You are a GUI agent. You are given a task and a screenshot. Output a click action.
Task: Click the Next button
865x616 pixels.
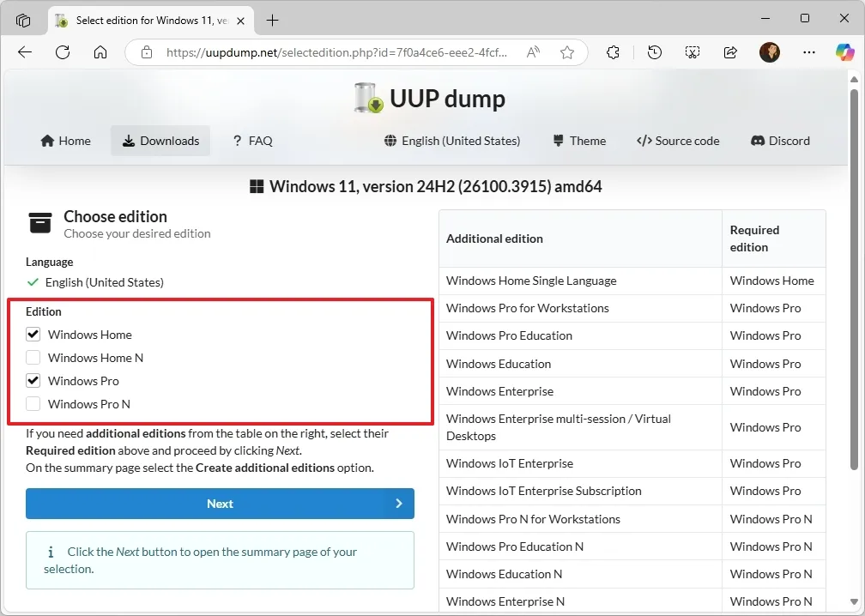tap(220, 504)
